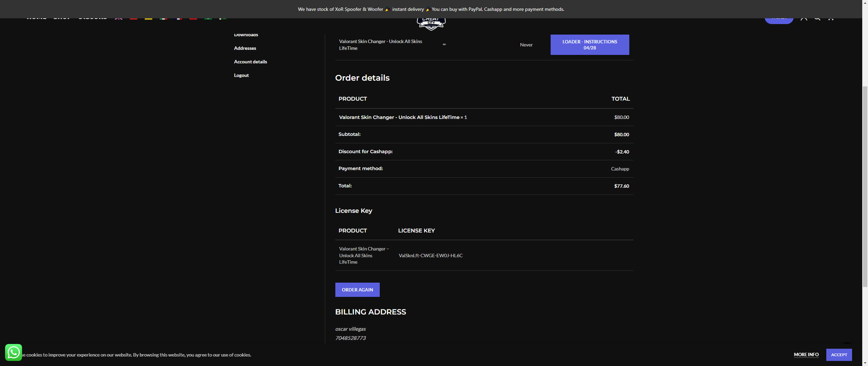Click the 'Subtotal:' label
Image resolution: width=868 pixels, height=366 pixels.
[349, 134]
